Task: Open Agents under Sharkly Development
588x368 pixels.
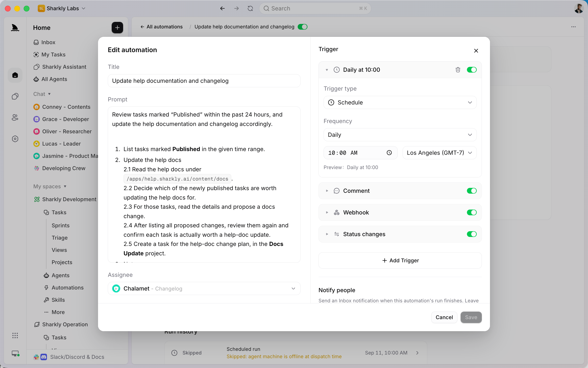Action: coord(56,275)
